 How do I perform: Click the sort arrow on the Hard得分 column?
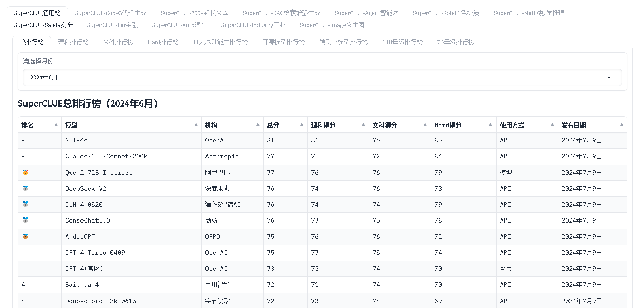coord(491,125)
